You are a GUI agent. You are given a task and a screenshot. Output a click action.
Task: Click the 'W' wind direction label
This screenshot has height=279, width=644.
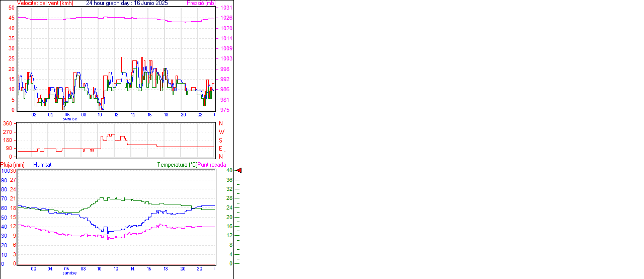tap(221, 132)
